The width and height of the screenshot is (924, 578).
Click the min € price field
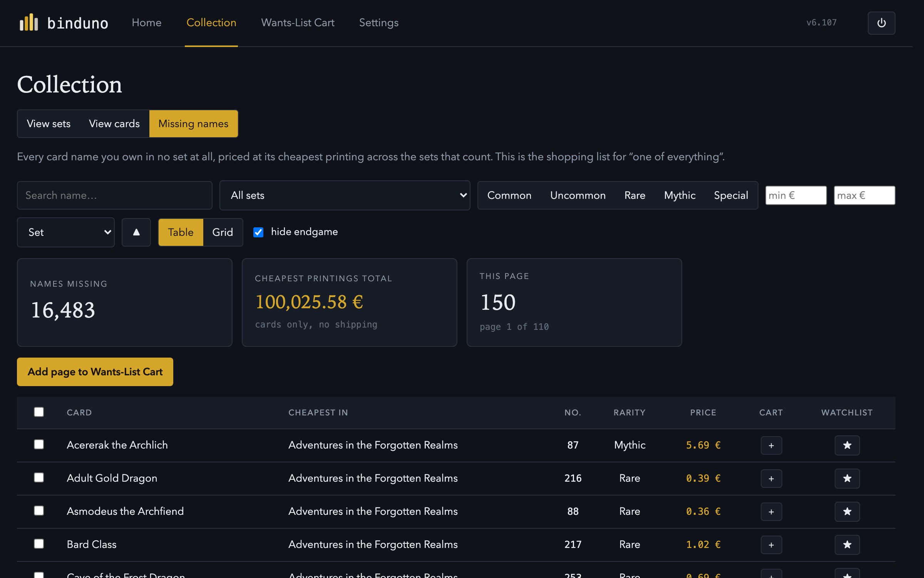796,195
